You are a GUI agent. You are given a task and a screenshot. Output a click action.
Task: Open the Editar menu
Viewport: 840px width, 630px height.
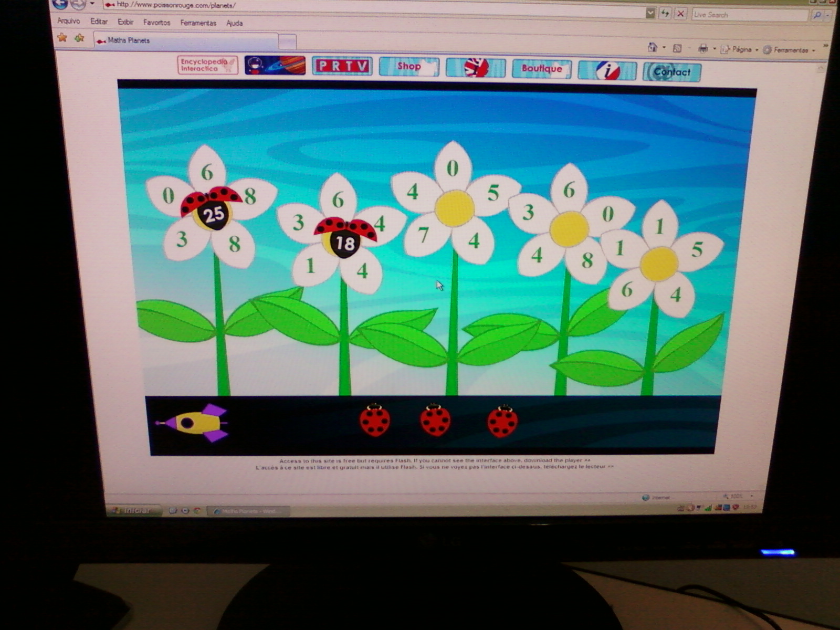99,22
